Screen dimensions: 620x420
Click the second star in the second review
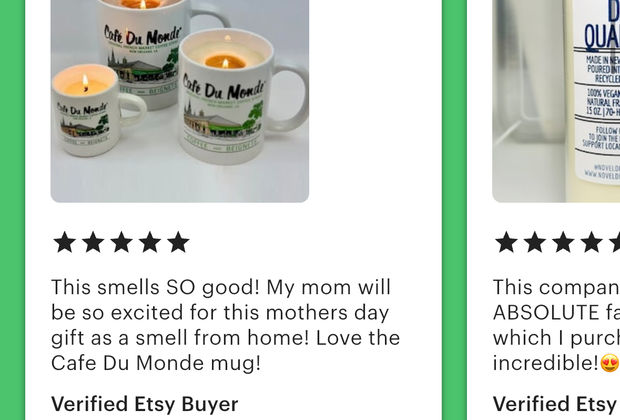[535, 242]
